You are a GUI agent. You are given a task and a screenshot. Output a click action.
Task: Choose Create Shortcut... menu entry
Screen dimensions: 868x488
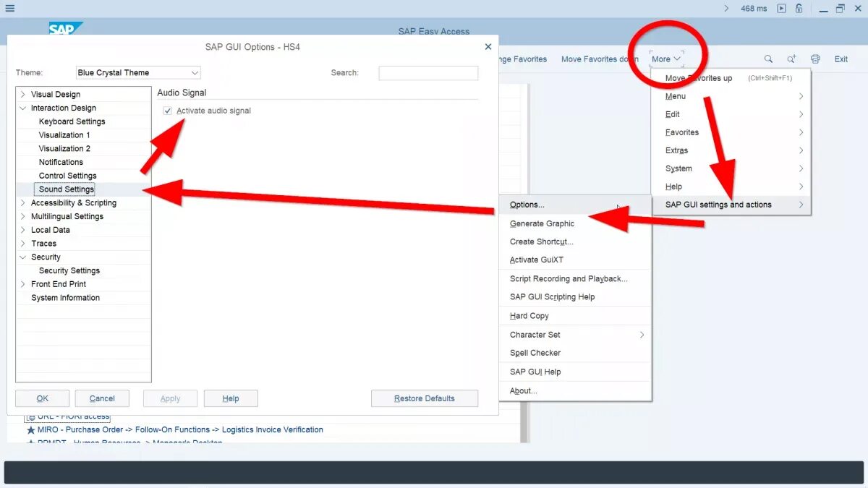[576, 241]
